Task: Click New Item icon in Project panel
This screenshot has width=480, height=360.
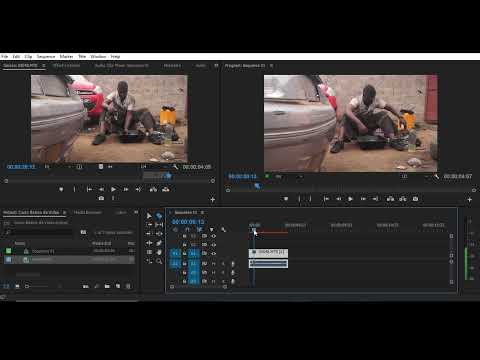Action: [118, 286]
